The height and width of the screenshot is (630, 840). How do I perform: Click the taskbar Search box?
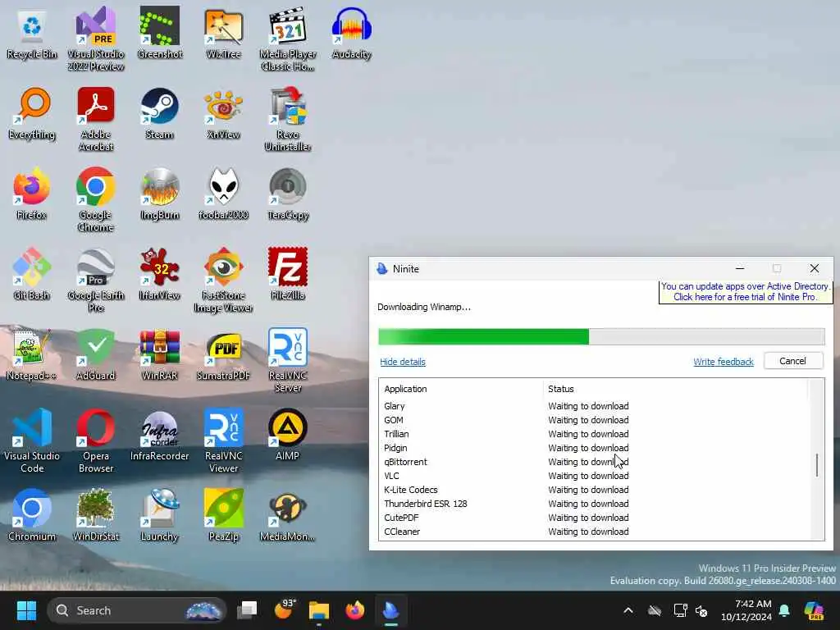137,610
